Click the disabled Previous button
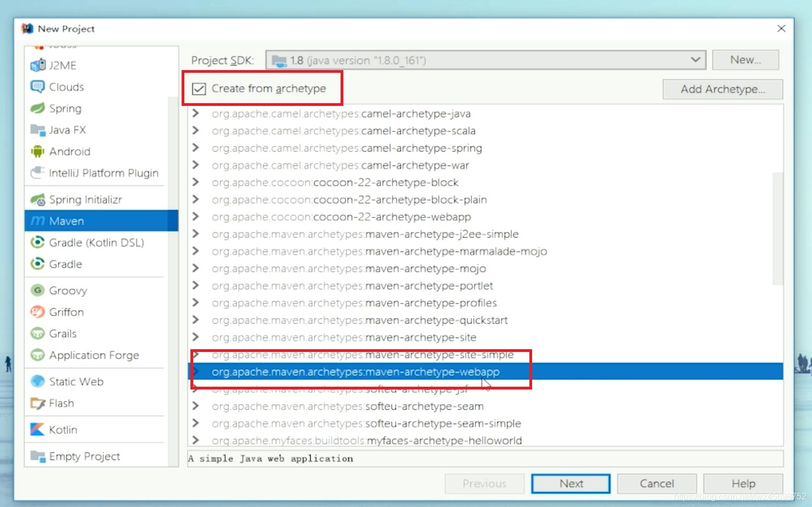This screenshot has width=812, height=507. 484,483
